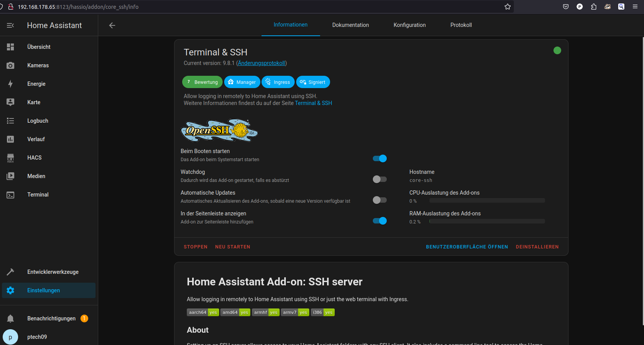Click the NEU STARTEN button
The height and width of the screenshot is (345, 644).
(233, 247)
